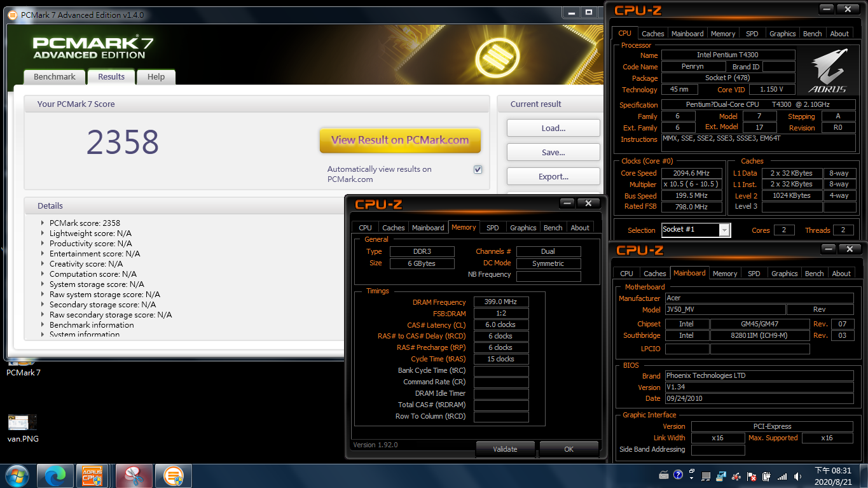868x488 pixels.
Task: Open Graphics tab in mainboard CPU-Z window
Action: click(x=784, y=274)
